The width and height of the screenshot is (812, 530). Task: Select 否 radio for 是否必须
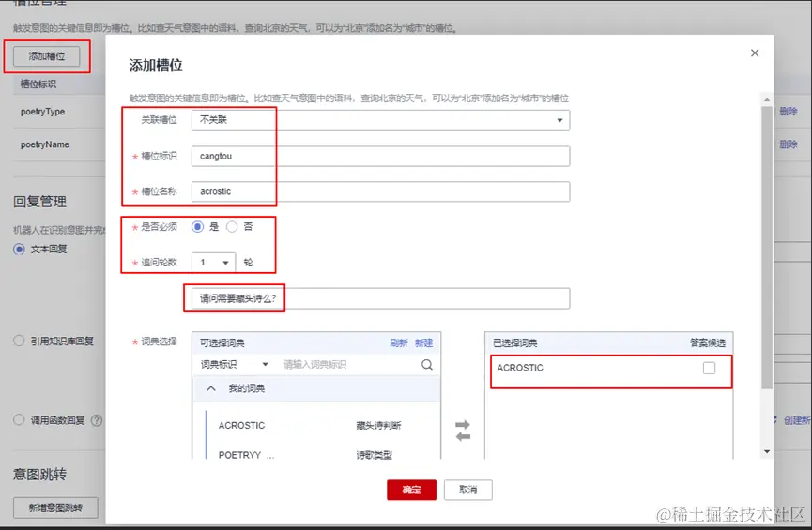(x=232, y=227)
